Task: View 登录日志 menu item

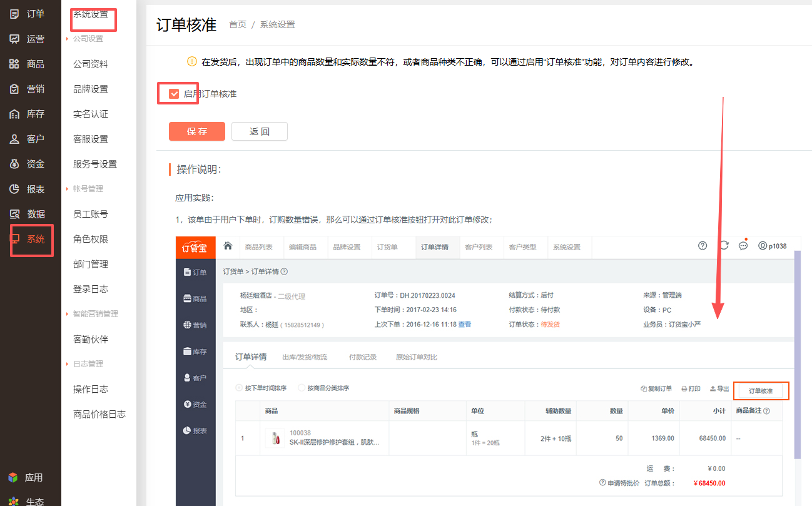Action: point(91,289)
